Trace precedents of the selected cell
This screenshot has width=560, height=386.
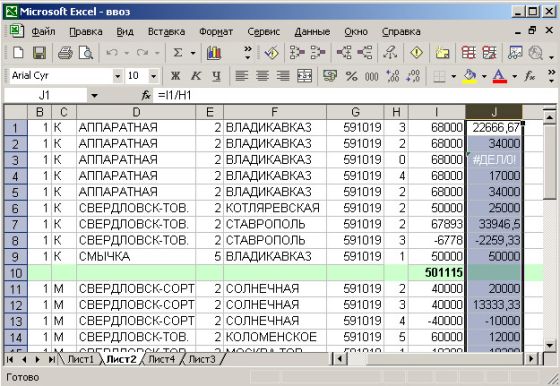297,53
